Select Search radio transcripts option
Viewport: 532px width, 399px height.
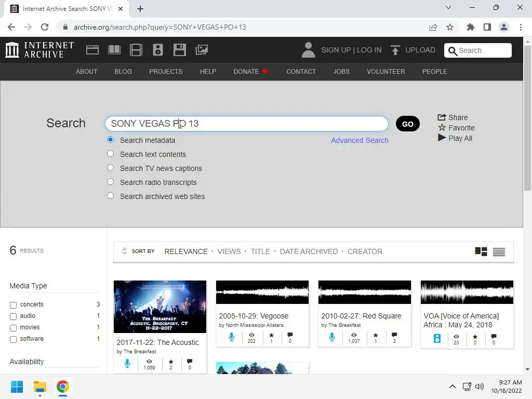[x=110, y=181]
